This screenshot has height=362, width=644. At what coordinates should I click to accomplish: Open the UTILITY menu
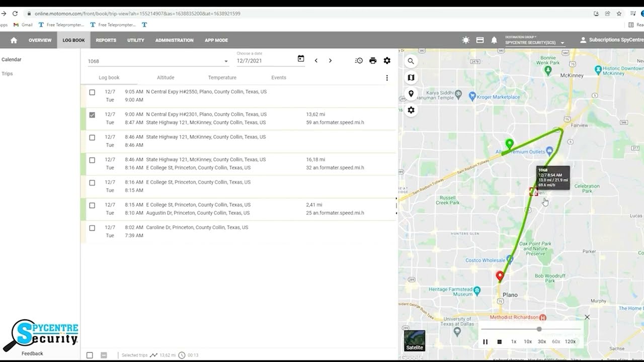(136, 40)
